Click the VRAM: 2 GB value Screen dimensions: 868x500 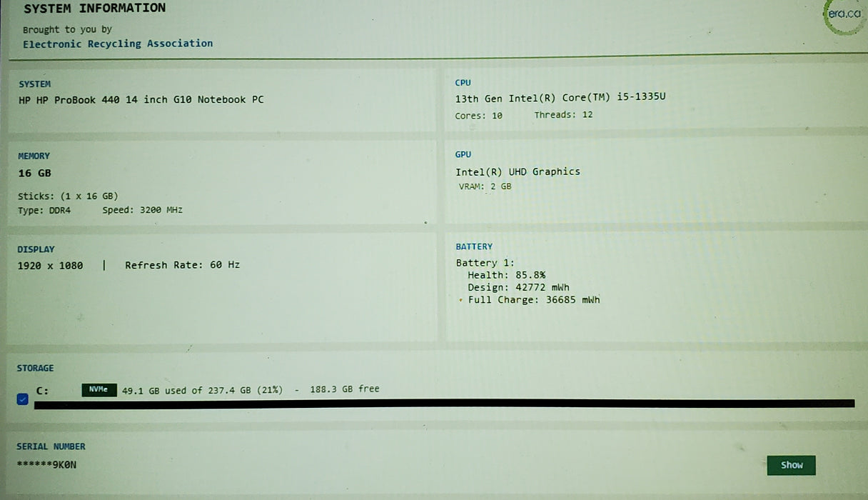point(485,186)
